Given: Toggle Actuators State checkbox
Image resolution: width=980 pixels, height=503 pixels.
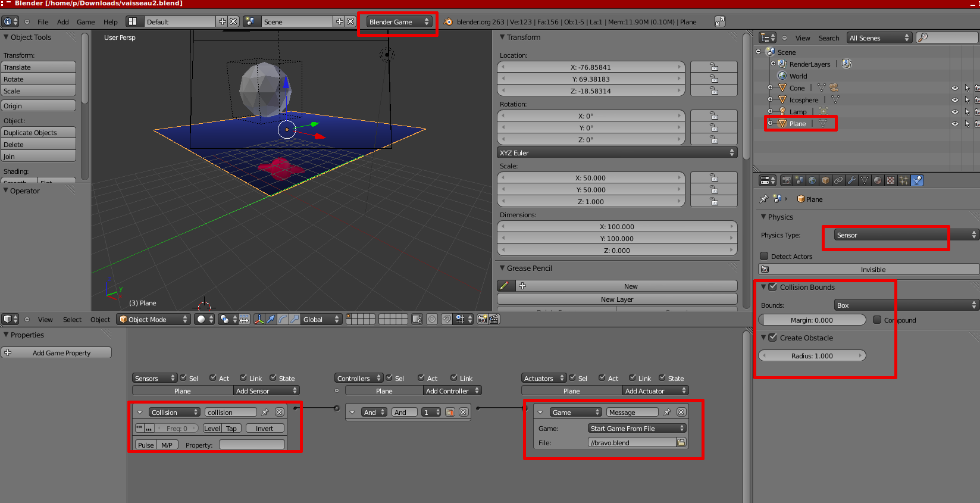Looking at the screenshot, I should point(662,377).
